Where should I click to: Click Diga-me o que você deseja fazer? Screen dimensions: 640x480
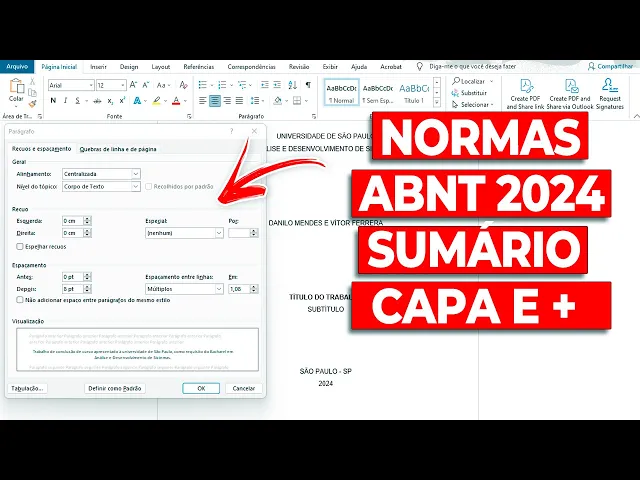pos(472,66)
